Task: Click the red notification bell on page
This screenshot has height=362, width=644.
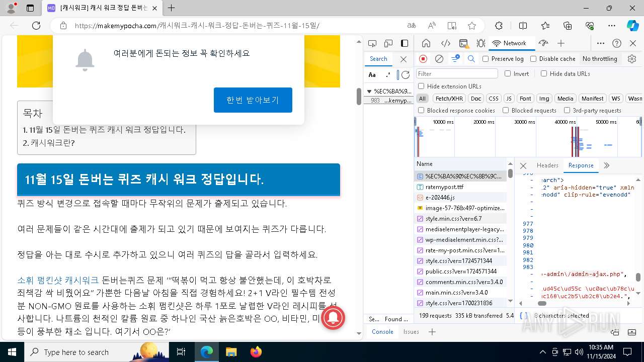Action: tap(333, 318)
